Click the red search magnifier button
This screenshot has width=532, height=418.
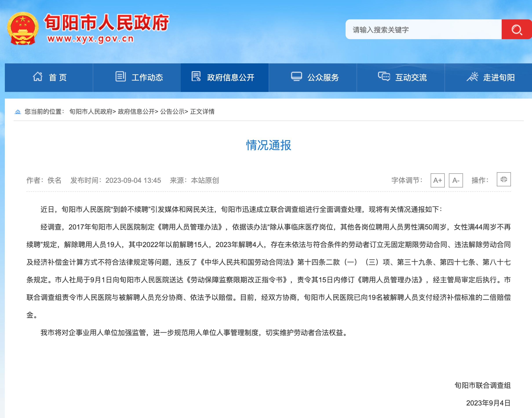pos(516,29)
